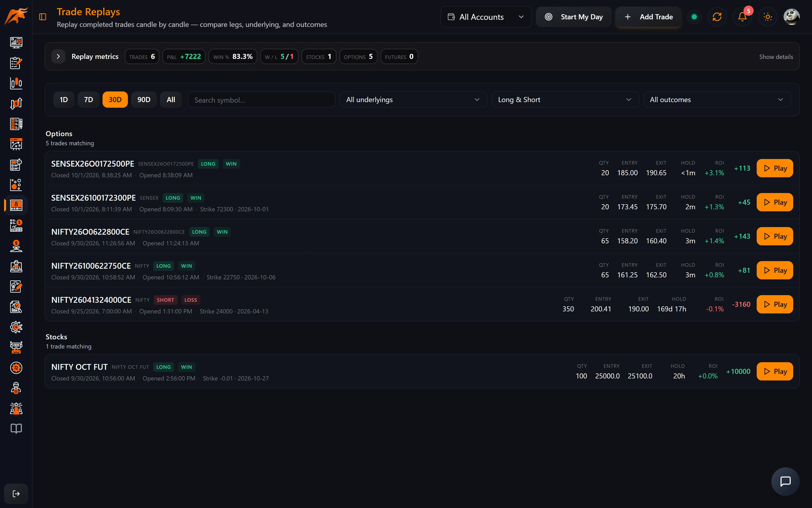Open the All outcomes dropdown
The image size is (812, 508).
[717, 100]
